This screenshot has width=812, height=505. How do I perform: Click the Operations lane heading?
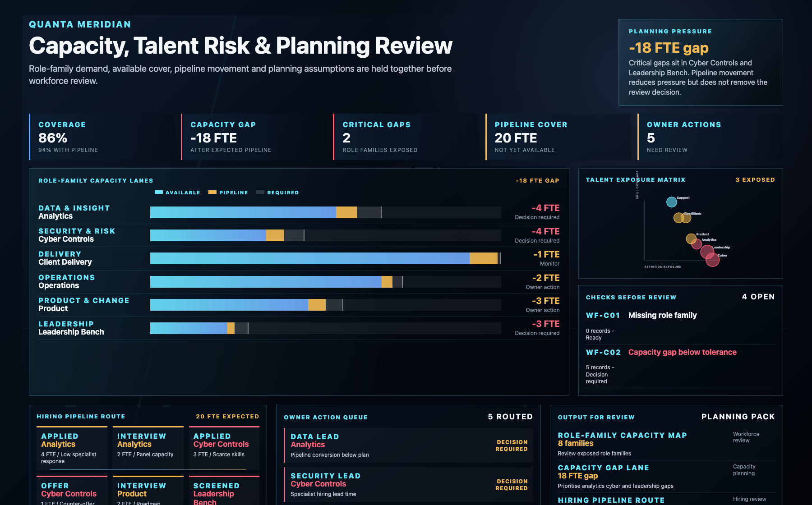tap(67, 277)
